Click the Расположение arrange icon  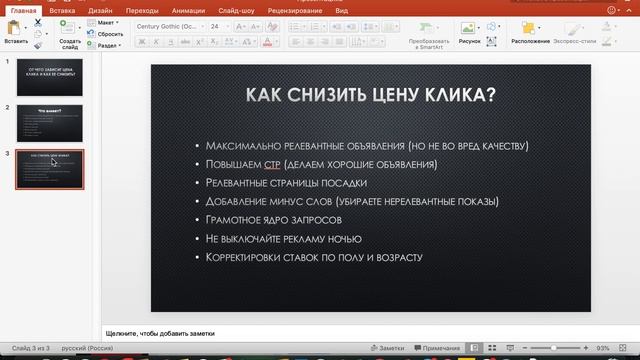click(x=529, y=28)
